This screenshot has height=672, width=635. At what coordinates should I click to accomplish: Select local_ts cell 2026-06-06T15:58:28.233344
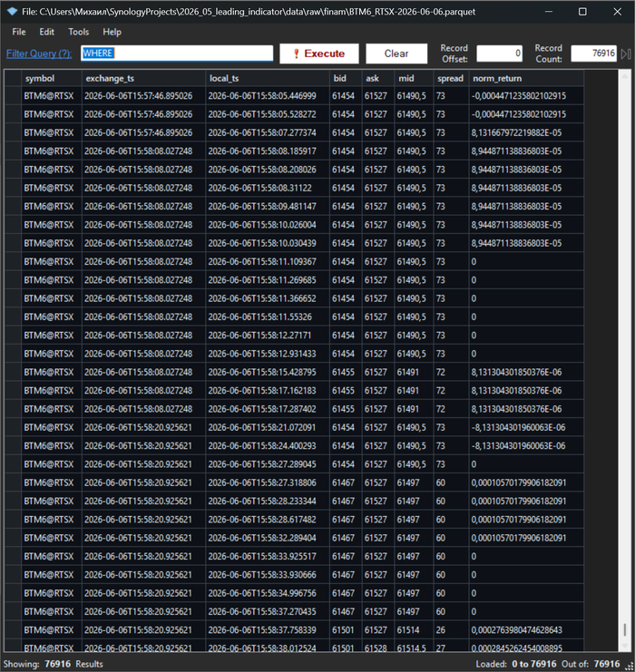(268, 502)
